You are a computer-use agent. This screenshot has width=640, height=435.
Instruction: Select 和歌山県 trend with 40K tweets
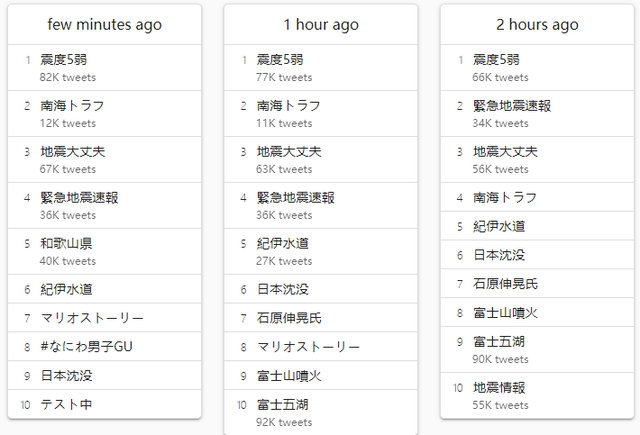(x=67, y=243)
